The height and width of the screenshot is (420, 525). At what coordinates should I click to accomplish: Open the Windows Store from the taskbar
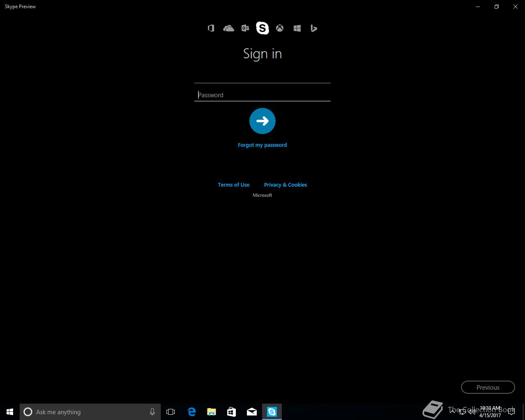pos(232,412)
